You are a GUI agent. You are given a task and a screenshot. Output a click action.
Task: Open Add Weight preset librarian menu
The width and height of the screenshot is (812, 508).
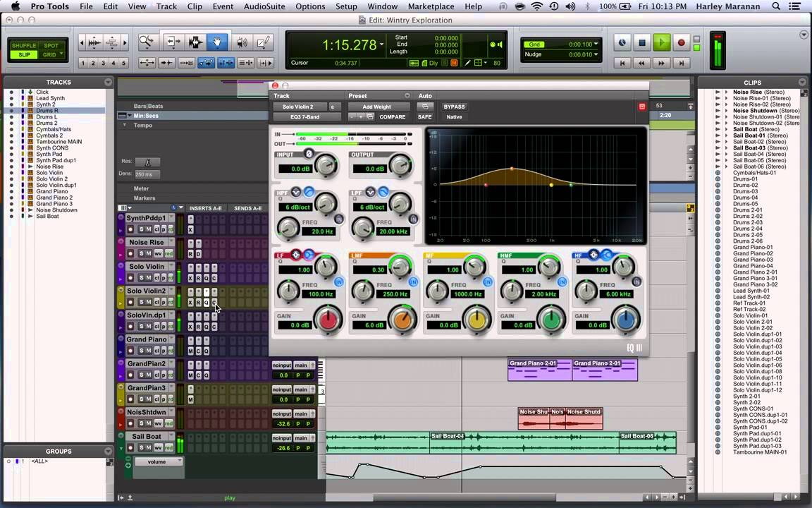click(x=379, y=107)
